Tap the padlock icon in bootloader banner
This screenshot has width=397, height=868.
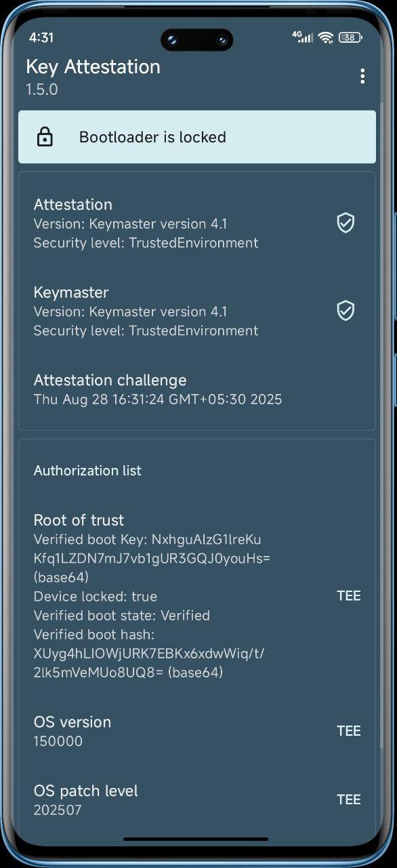coord(45,137)
